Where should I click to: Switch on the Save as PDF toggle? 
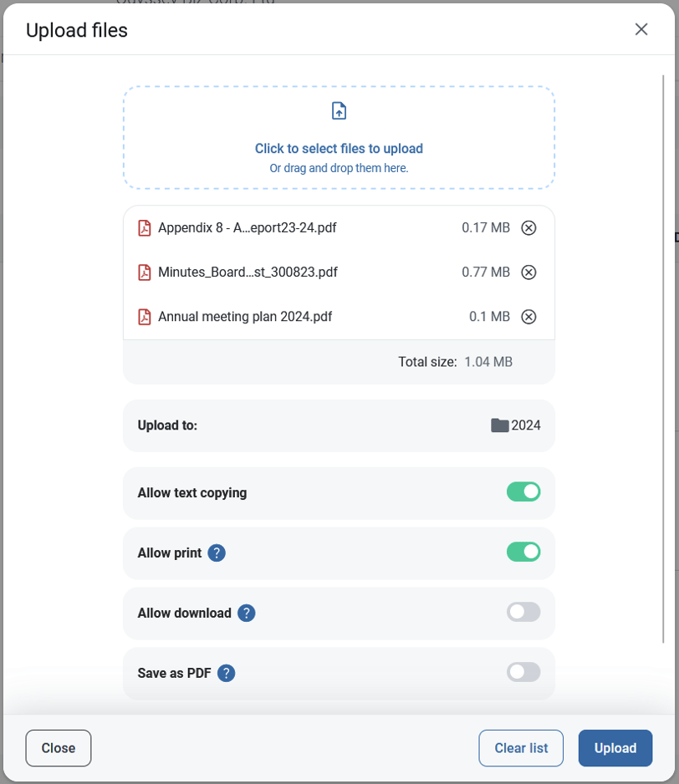(523, 672)
